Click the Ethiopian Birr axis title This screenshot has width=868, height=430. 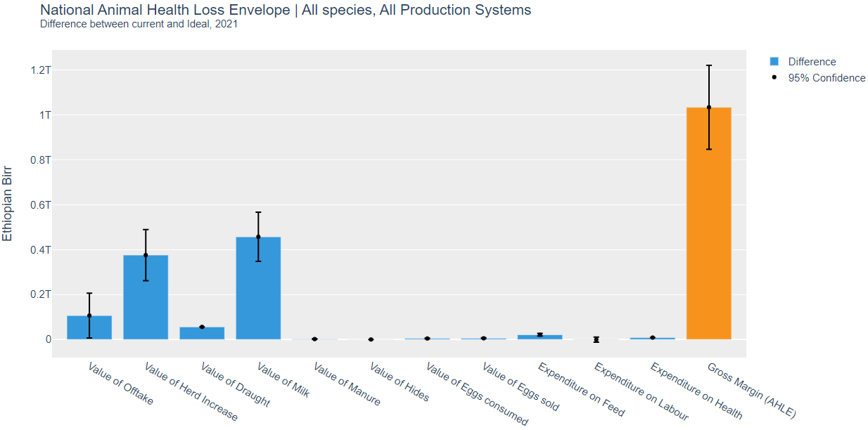click(x=8, y=204)
